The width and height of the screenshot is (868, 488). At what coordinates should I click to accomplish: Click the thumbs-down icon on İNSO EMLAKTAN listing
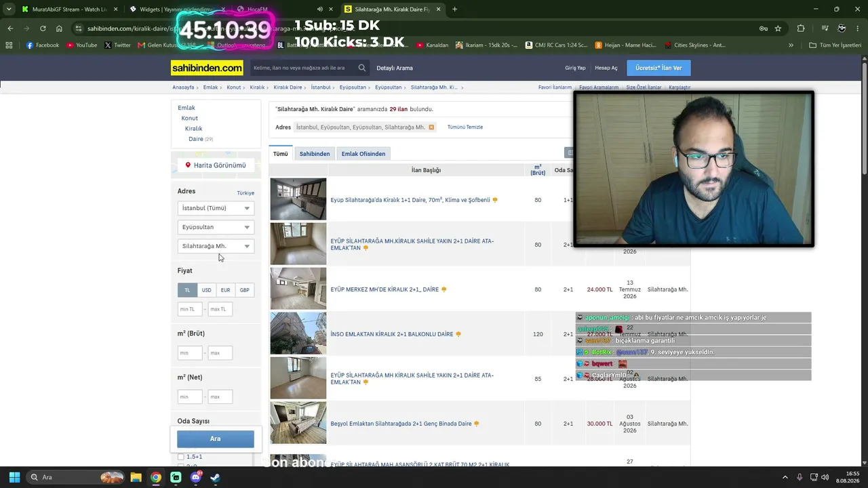[x=458, y=334]
